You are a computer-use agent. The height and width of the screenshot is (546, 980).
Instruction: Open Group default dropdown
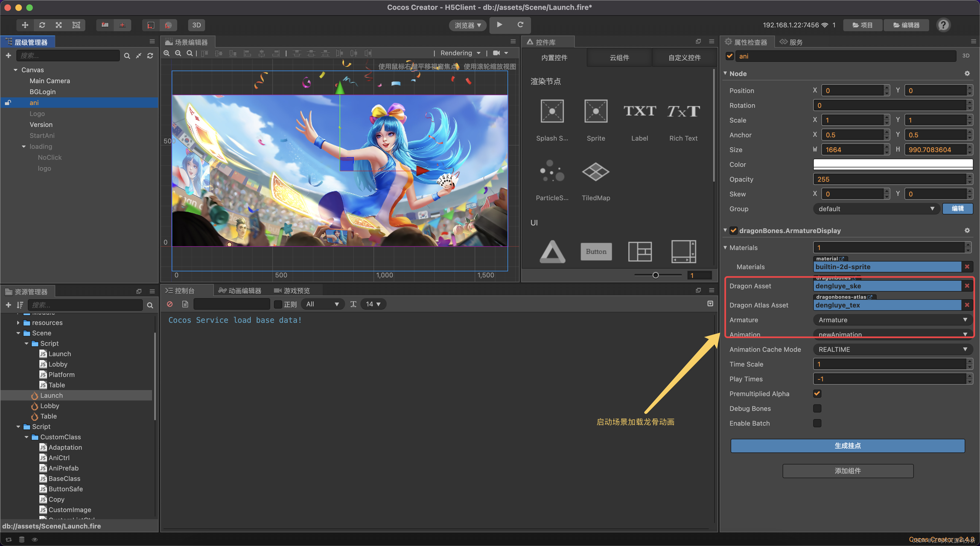point(877,208)
